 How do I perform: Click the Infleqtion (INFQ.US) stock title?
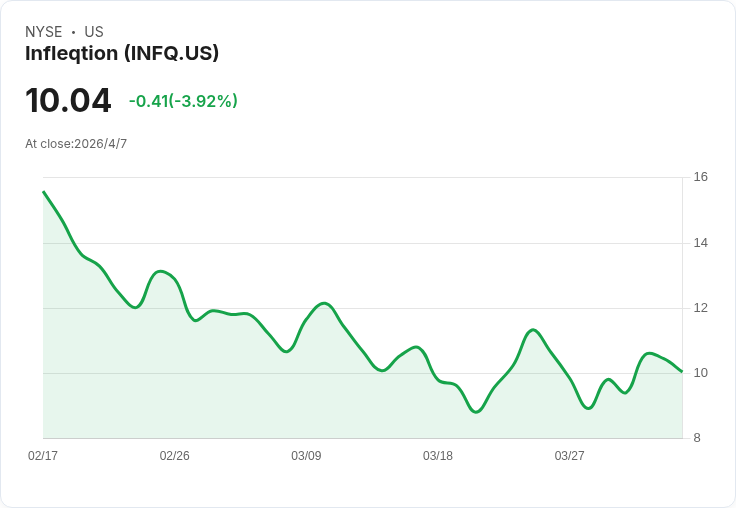tap(122, 53)
